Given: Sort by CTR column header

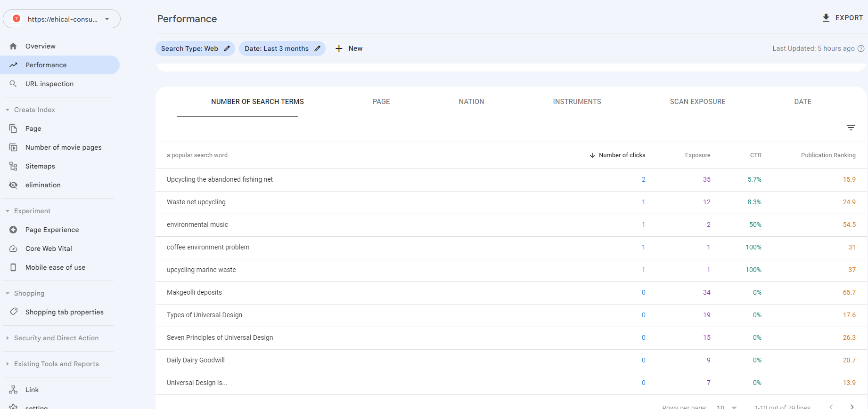Looking at the screenshot, I should point(755,155).
